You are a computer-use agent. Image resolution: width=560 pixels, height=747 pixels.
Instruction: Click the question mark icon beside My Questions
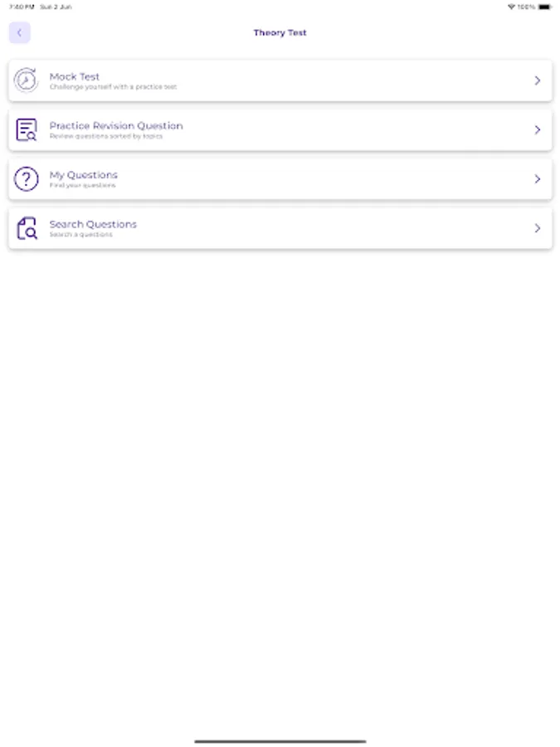(26, 178)
